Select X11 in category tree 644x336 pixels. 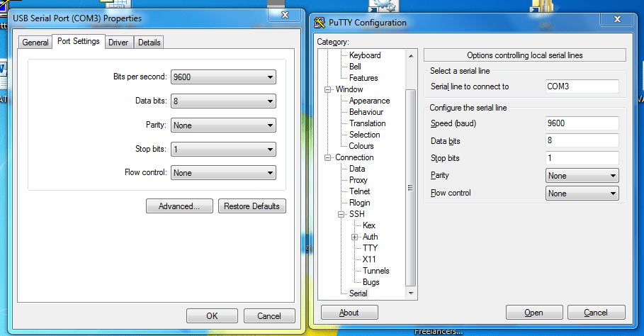tap(369, 259)
